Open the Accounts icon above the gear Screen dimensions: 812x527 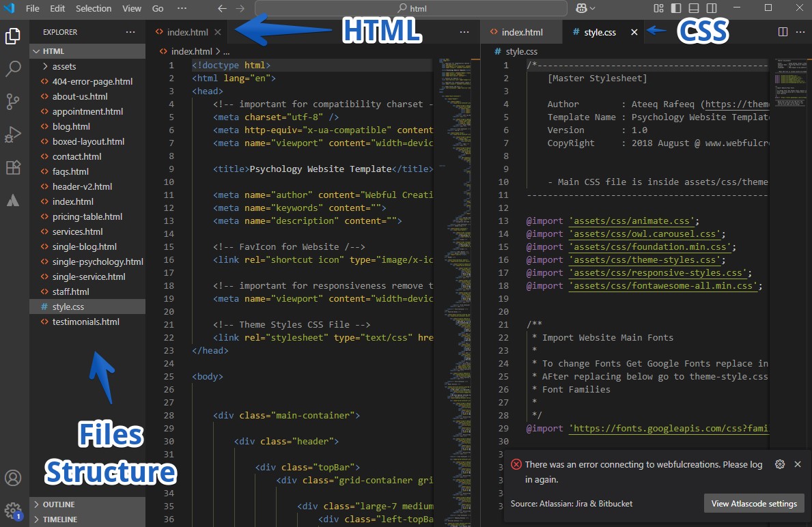[14, 478]
